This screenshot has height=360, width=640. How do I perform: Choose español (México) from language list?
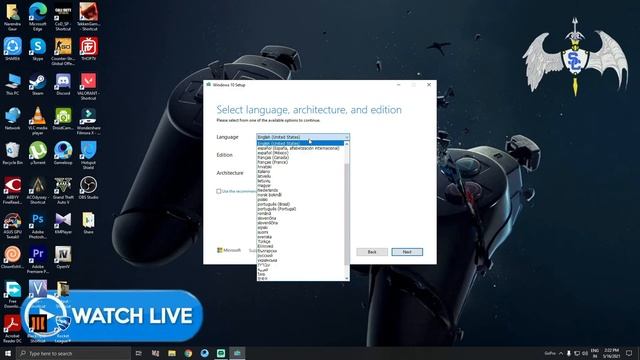273,153
